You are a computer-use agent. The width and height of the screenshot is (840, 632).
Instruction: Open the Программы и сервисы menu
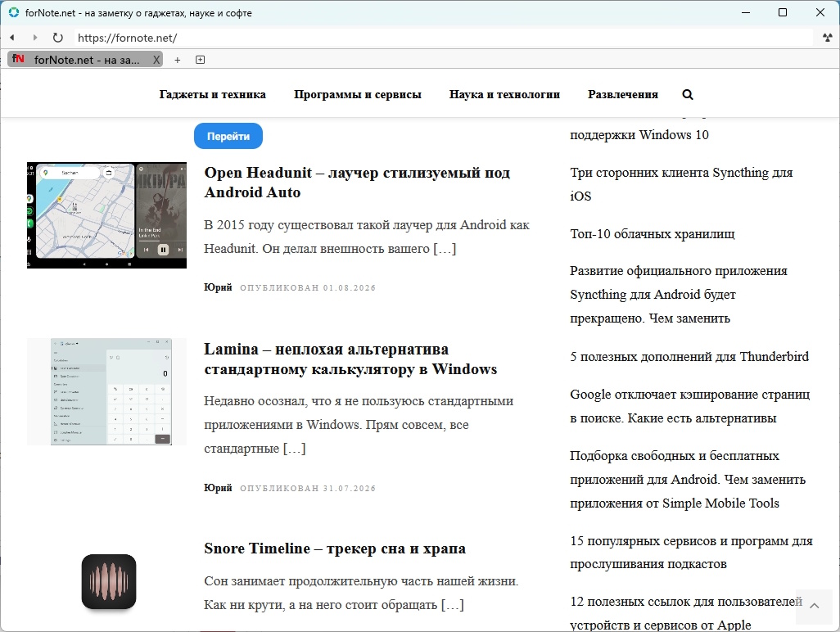pyautogui.click(x=357, y=94)
